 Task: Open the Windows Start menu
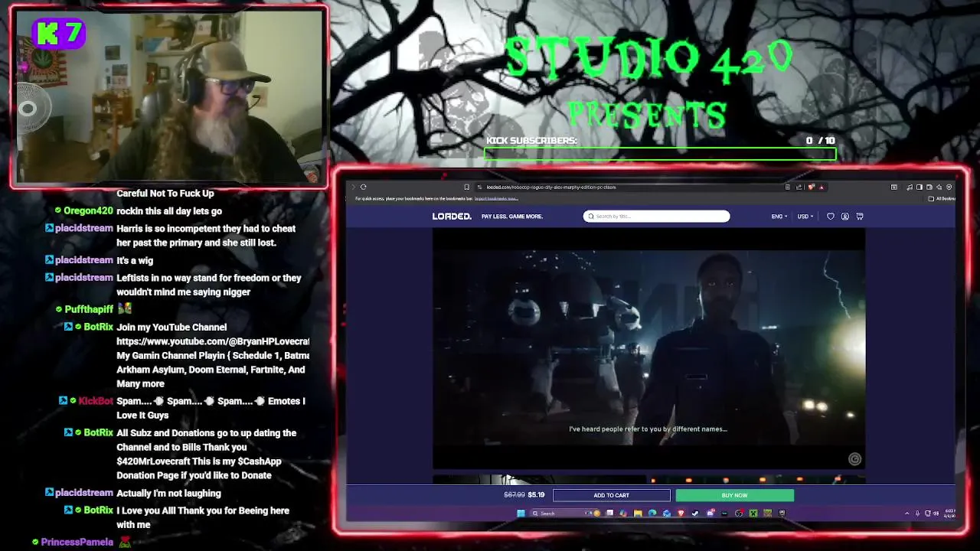[521, 513]
